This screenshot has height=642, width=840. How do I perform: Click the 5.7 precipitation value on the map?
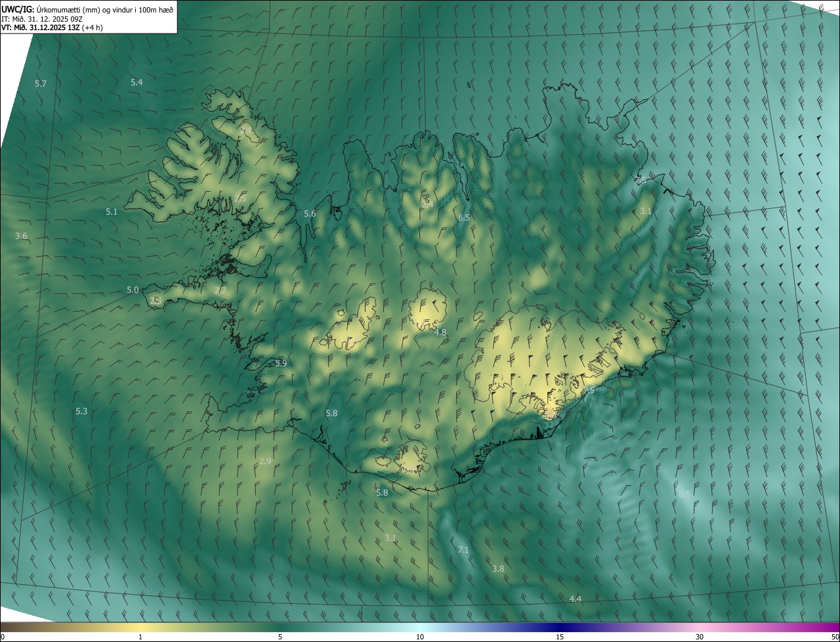point(41,84)
